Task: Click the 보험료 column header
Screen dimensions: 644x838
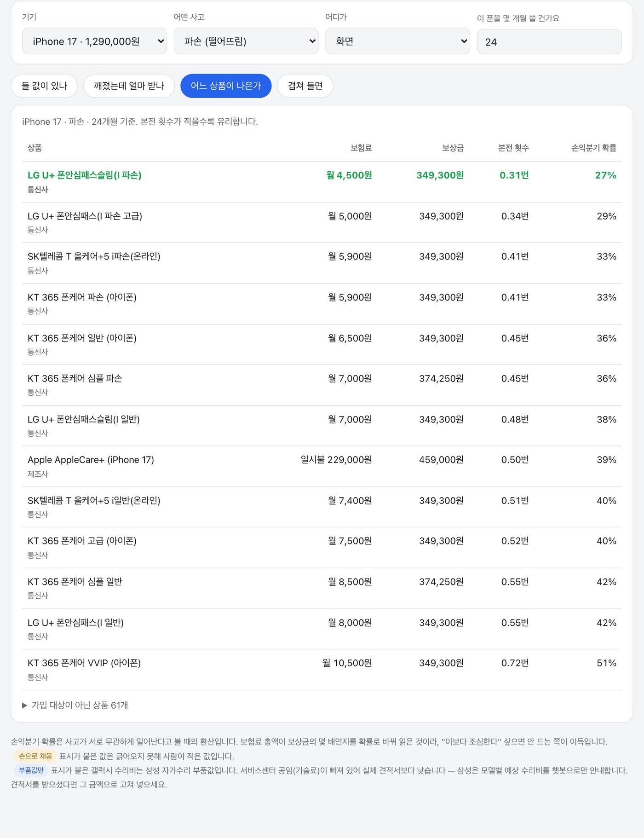Action: (361, 148)
